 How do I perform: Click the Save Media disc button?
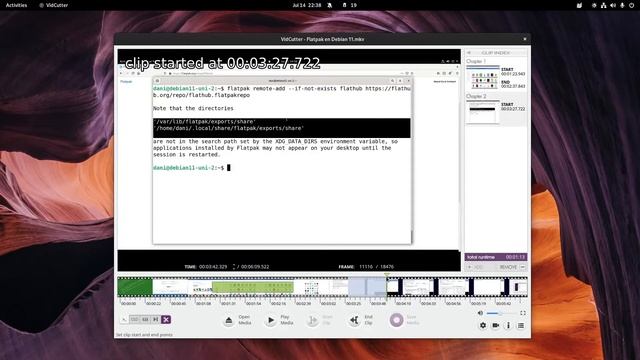(396, 320)
